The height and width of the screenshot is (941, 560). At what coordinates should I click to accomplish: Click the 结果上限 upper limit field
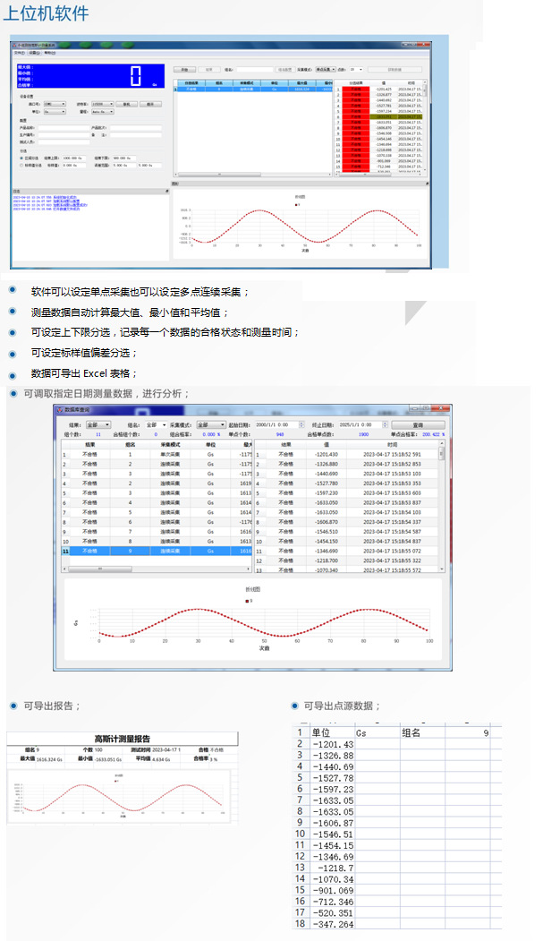click(x=73, y=158)
